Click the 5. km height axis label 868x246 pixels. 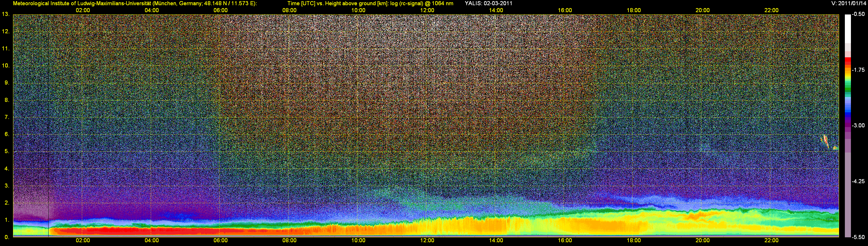[x=6, y=151]
